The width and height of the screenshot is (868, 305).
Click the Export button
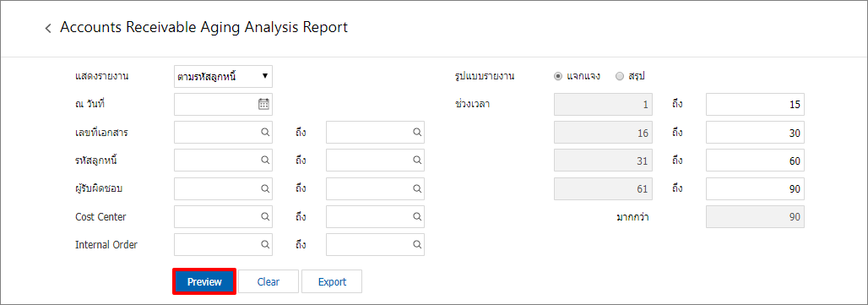[x=332, y=281]
